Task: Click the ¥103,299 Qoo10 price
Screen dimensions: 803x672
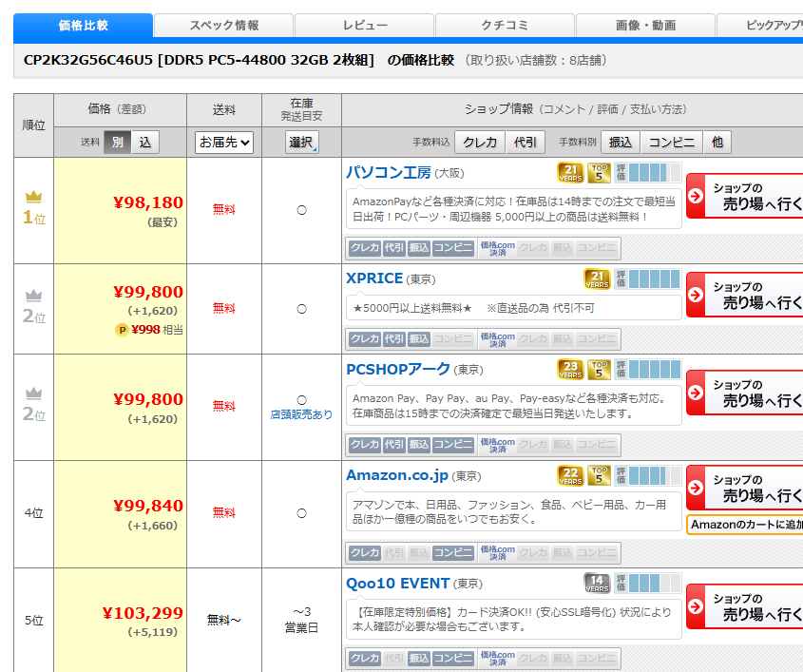Action: pos(143,612)
